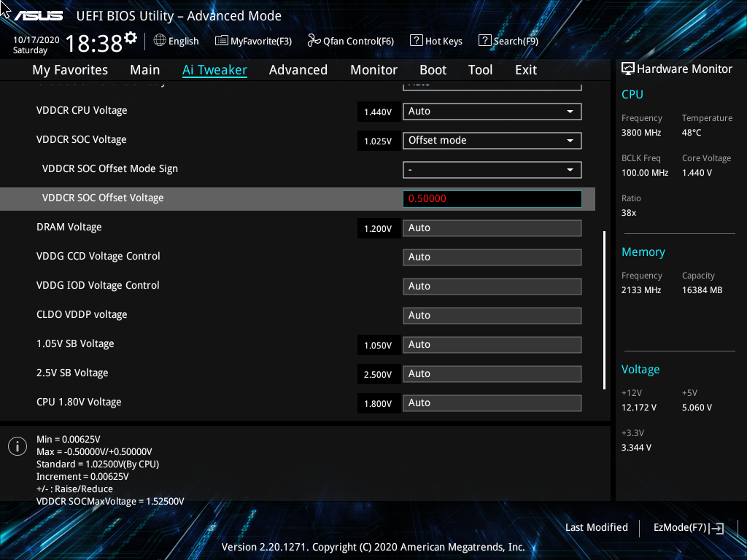Click the CPU heading in Hardware Monitor
The height and width of the screenshot is (560, 747).
(632, 94)
